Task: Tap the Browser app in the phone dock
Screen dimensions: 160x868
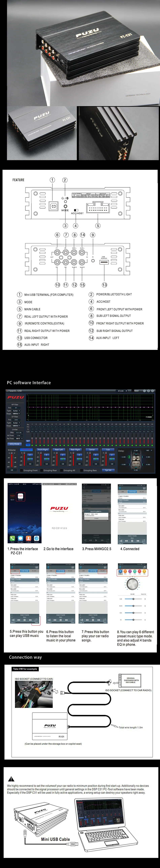Action: point(36,538)
